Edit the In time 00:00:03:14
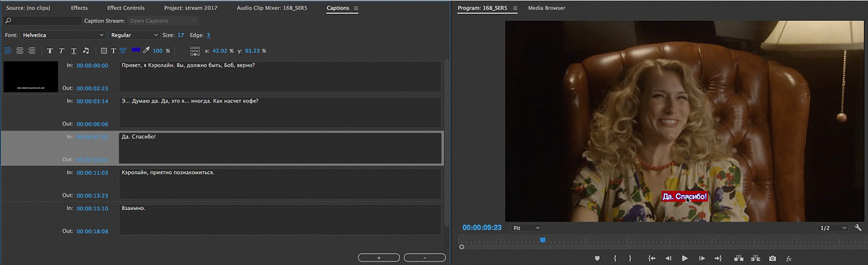This screenshot has height=265, width=868. (x=93, y=101)
